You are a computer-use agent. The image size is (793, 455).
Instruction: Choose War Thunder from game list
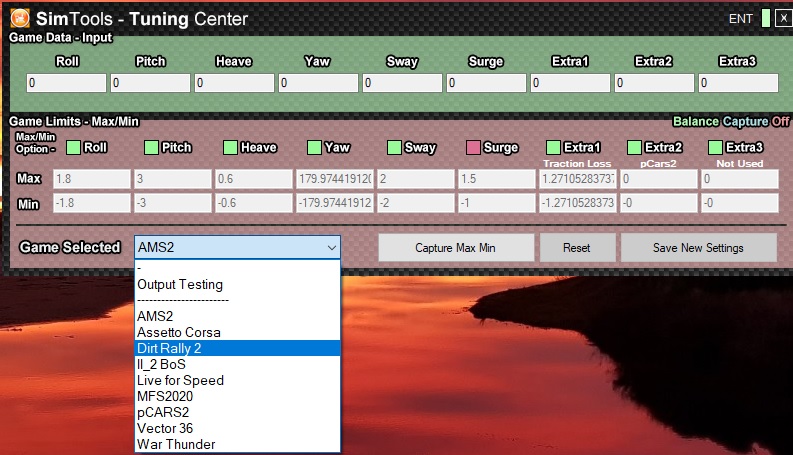[237, 444]
